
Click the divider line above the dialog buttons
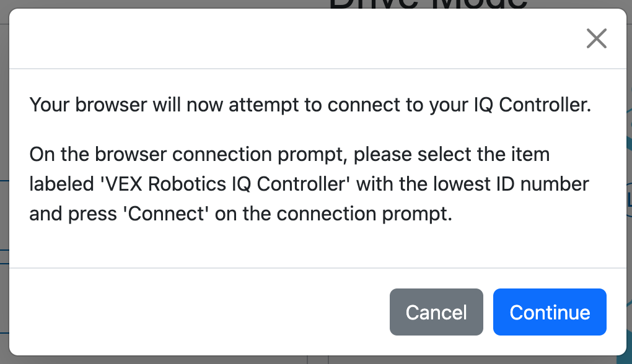[317, 267]
